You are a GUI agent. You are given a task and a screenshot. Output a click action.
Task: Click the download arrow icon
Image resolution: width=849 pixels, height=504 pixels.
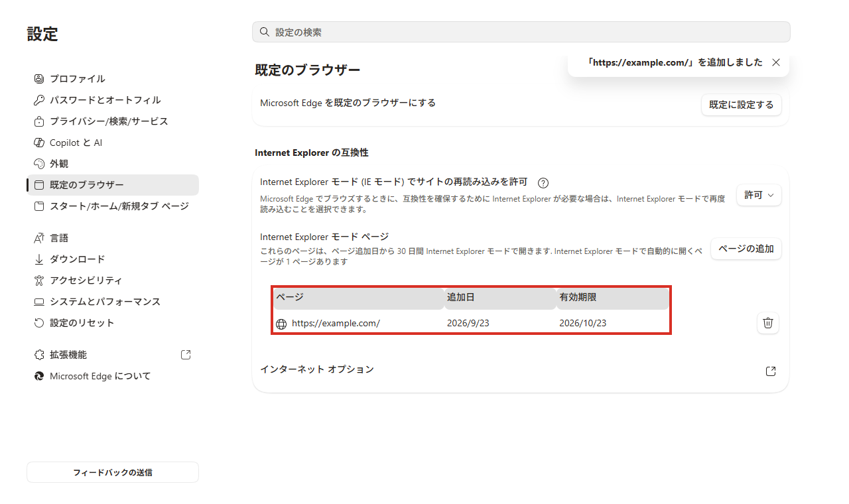pyautogui.click(x=38, y=259)
